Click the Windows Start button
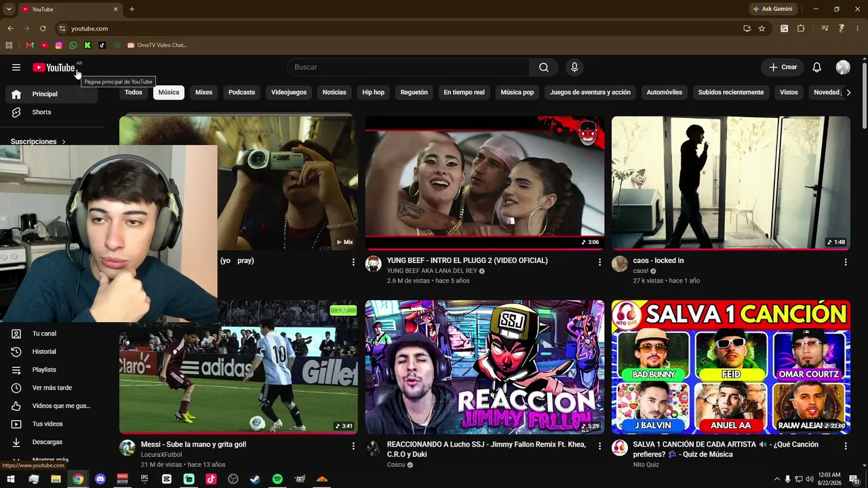The height and width of the screenshot is (488, 868). click(x=11, y=479)
